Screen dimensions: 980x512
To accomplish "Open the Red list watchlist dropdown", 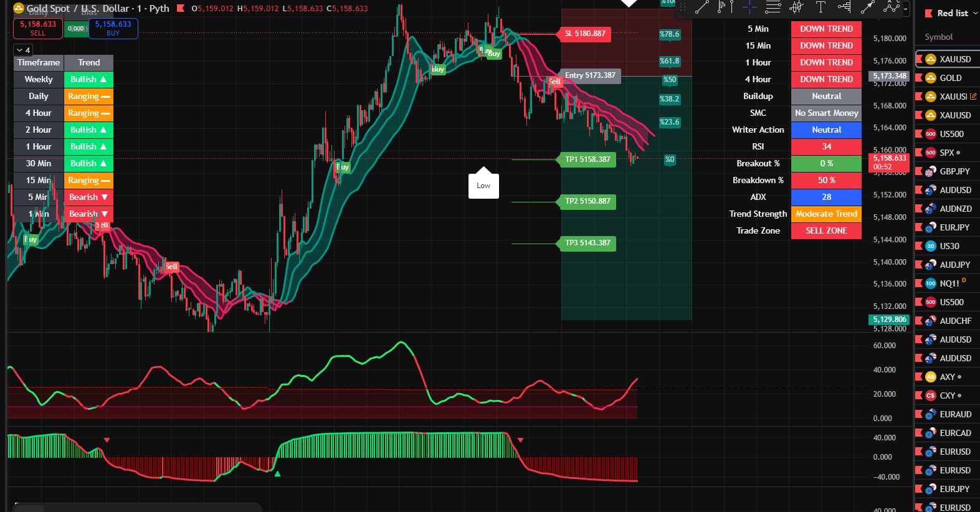I will (x=957, y=13).
